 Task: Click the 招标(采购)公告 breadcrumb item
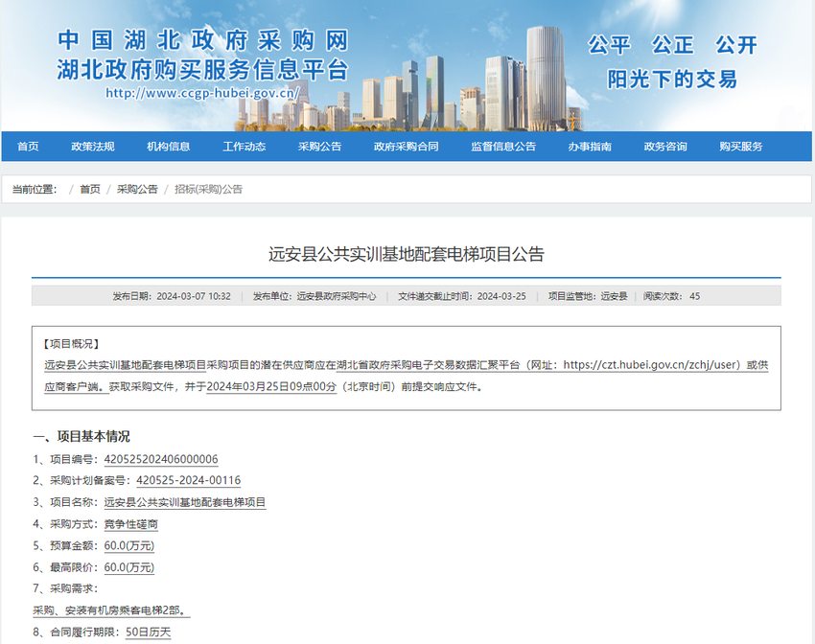click(208, 190)
